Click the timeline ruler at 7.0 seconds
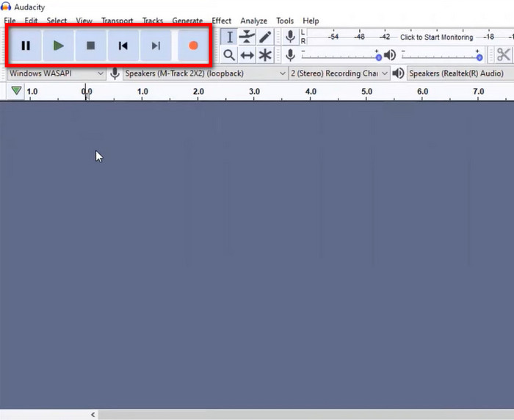 [x=479, y=92]
